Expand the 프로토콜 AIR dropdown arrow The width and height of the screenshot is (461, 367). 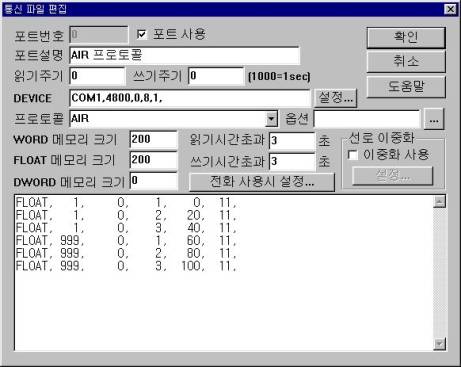(x=272, y=119)
